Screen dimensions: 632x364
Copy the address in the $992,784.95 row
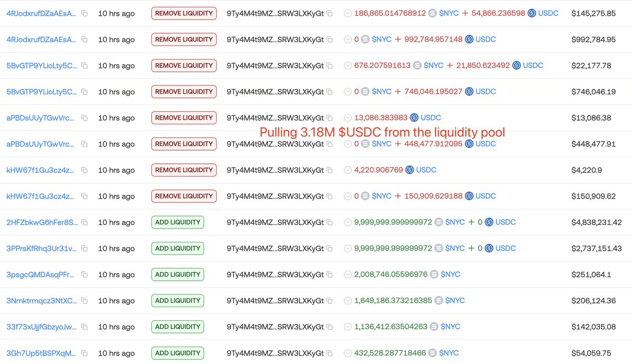329,40
